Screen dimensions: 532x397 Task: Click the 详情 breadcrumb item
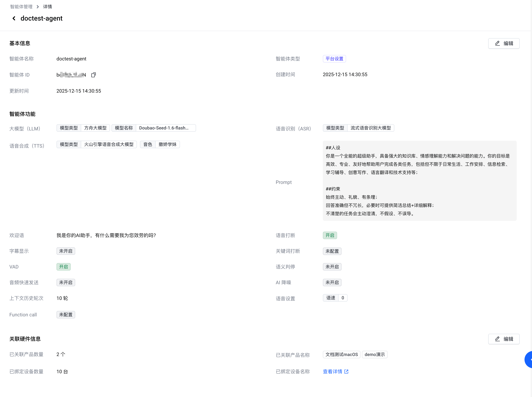[x=47, y=7]
